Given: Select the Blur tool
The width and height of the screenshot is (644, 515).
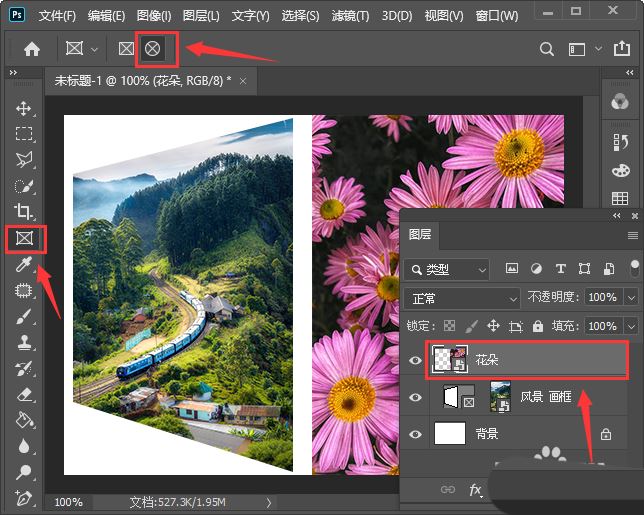Looking at the screenshot, I should (23, 446).
